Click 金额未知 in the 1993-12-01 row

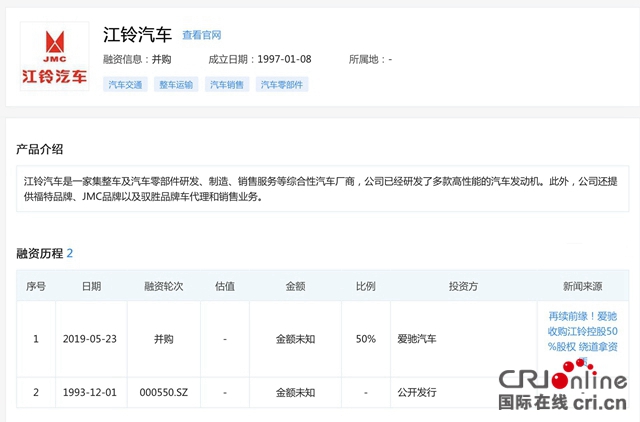click(x=296, y=393)
